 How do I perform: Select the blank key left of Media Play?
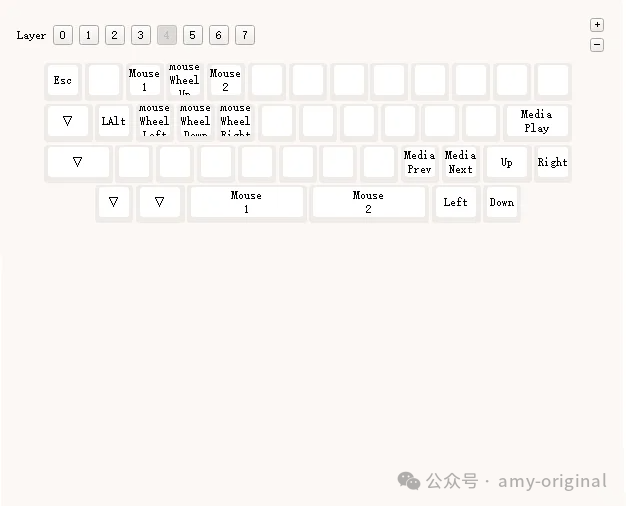pyautogui.click(x=481, y=122)
